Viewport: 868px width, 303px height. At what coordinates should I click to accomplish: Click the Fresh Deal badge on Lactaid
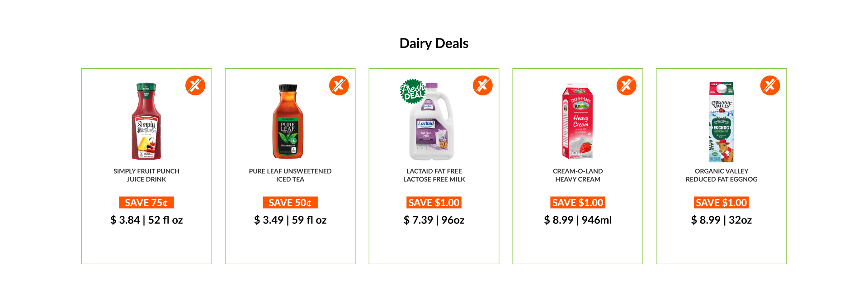pyautogui.click(x=412, y=91)
